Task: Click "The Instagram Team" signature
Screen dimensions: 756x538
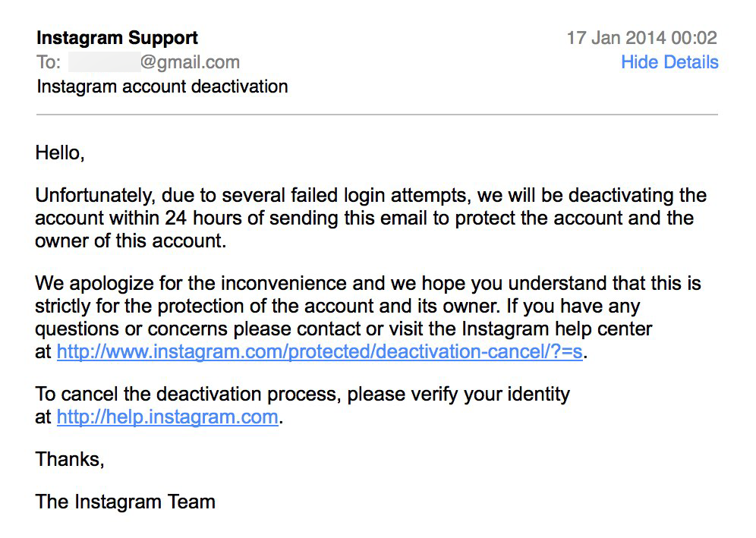Action: (125, 502)
